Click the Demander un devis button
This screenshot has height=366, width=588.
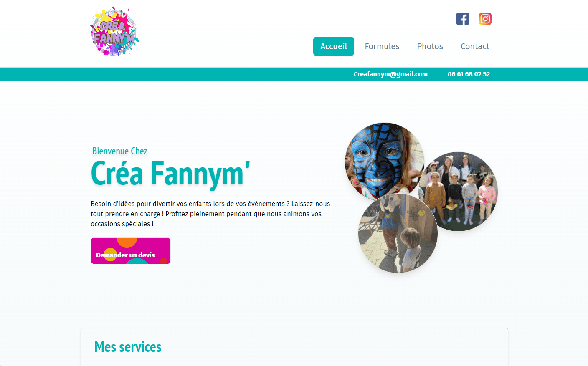click(131, 251)
